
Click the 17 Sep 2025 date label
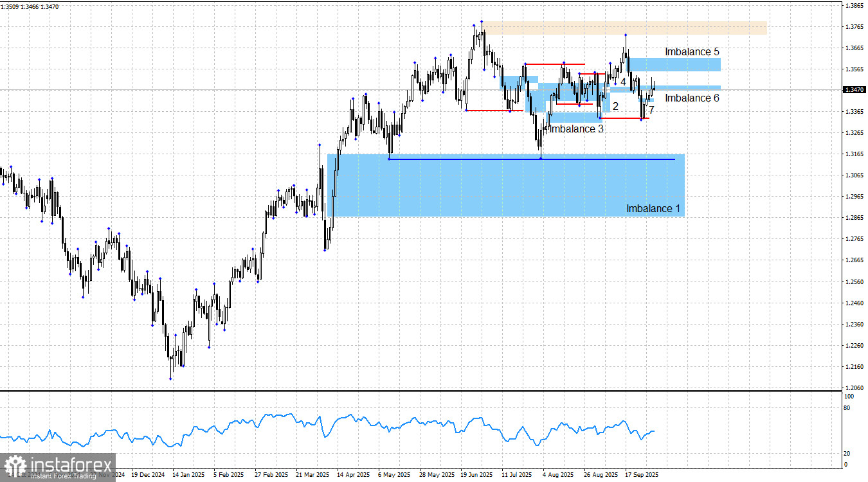pyautogui.click(x=640, y=475)
